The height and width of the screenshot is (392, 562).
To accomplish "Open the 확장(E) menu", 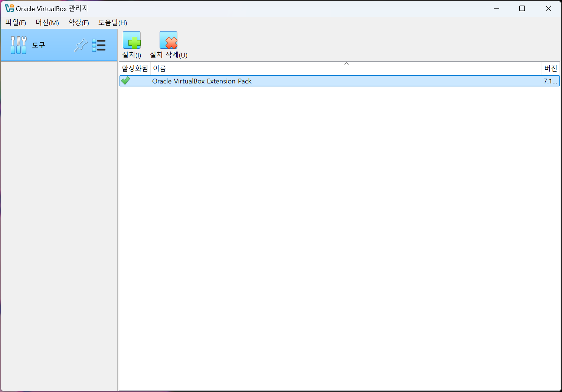I will pyautogui.click(x=79, y=23).
